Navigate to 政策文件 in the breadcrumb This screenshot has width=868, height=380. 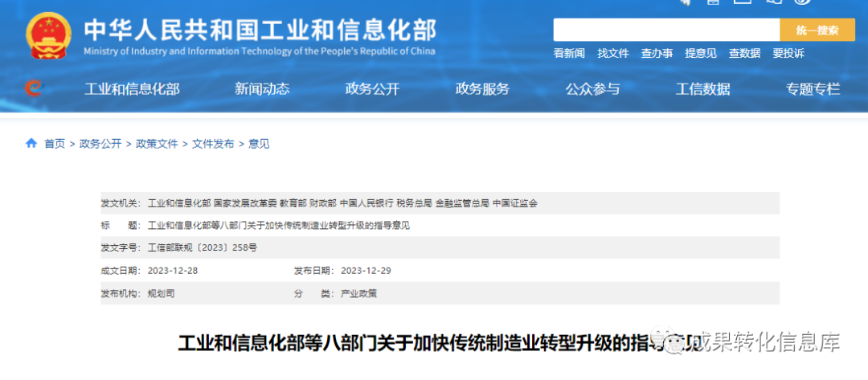157,144
